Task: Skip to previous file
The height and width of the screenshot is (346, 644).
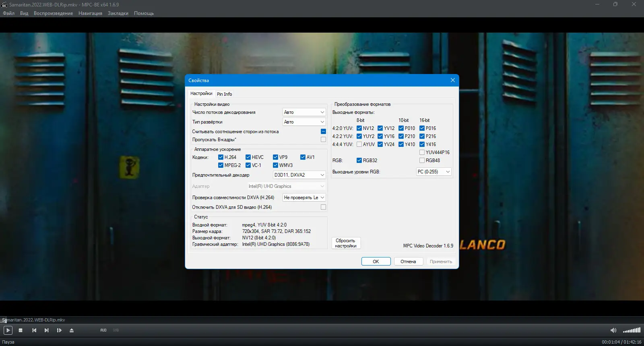Action: pos(34,330)
